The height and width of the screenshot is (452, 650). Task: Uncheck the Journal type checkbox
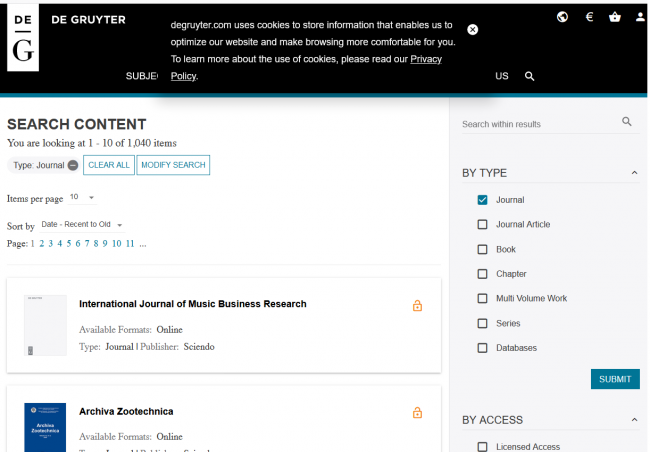click(x=483, y=200)
